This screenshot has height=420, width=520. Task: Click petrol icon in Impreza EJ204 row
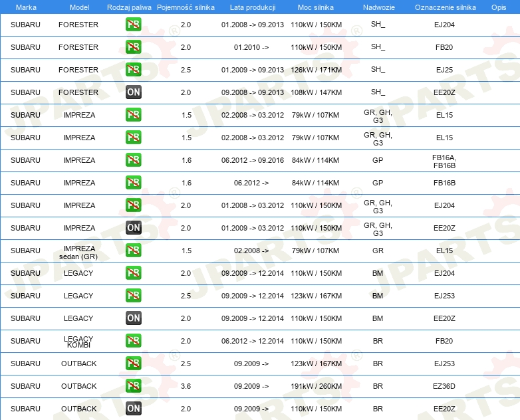coord(133,205)
